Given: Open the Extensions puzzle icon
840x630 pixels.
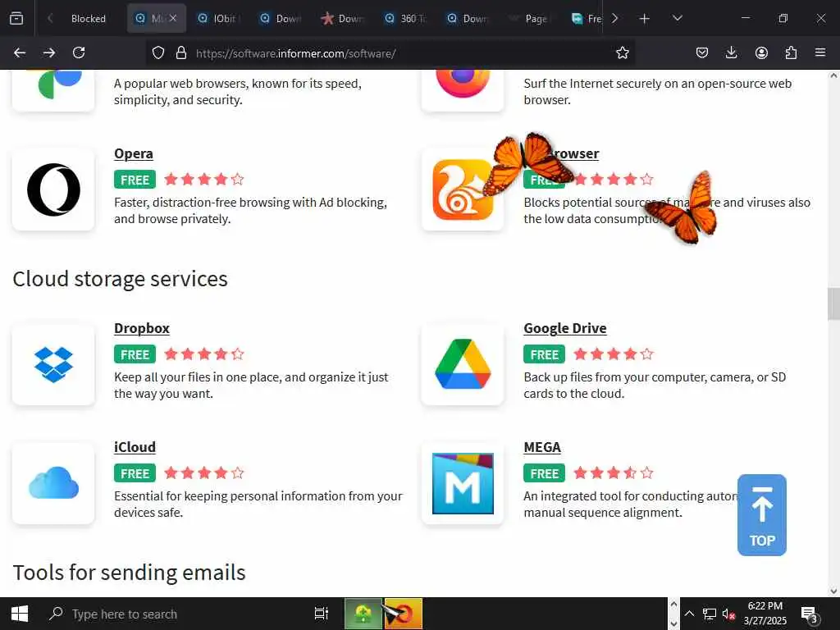Looking at the screenshot, I should click(791, 52).
